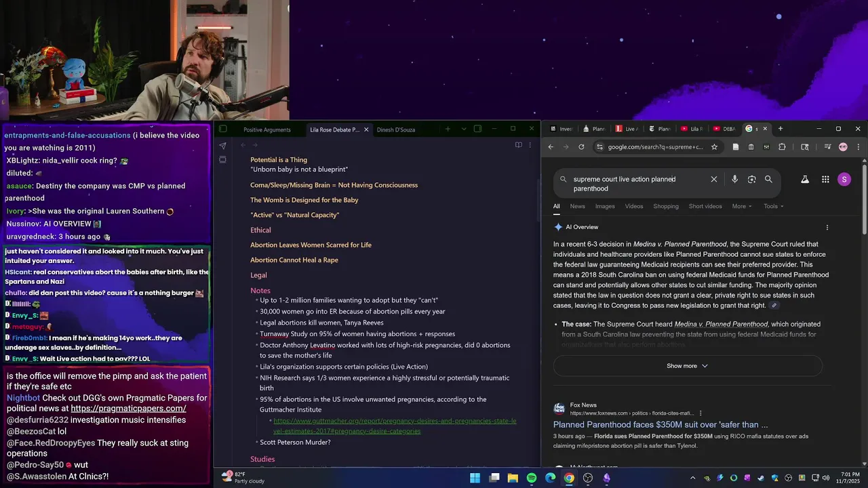Toggle the Obsidian left sidebar icon
This screenshot has height=488, width=868.
[x=222, y=129]
